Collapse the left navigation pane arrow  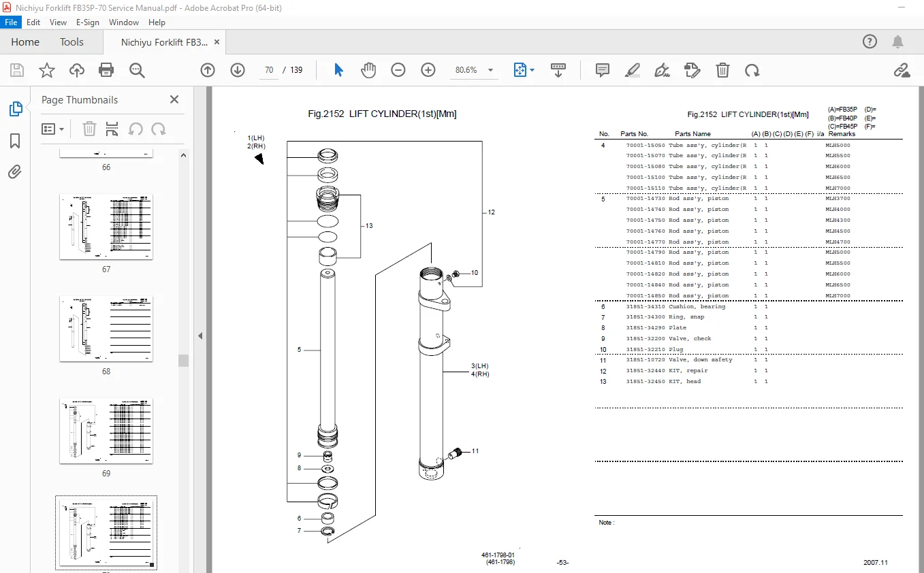click(x=200, y=335)
